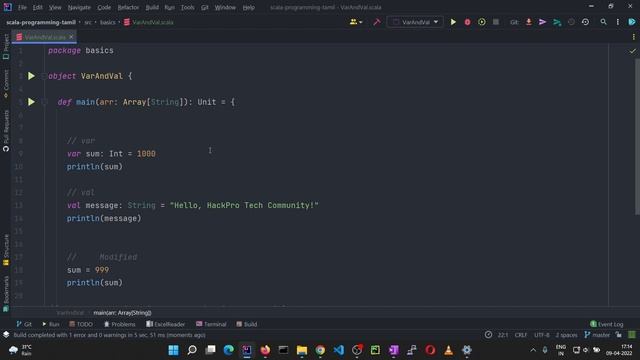The width and height of the screenshot is (640, 360).
Task: Push commits with the teal Git arrow icon
Action: coord(557,22)
